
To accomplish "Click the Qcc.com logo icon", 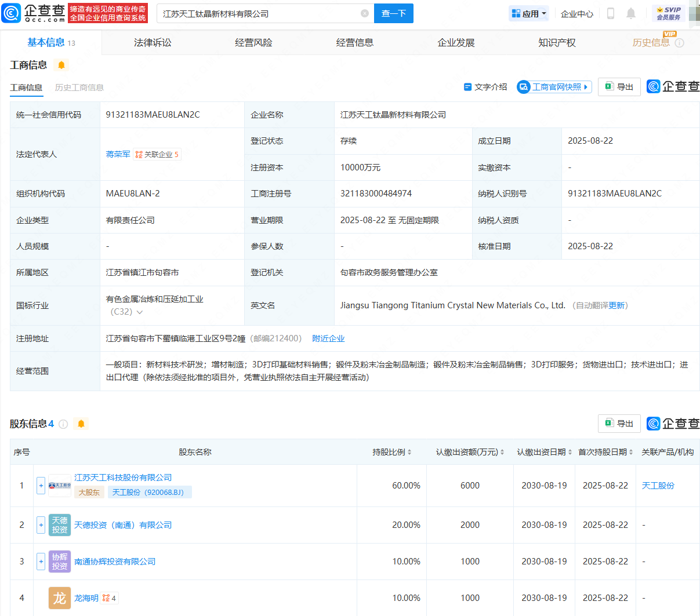I will (12, 13).
